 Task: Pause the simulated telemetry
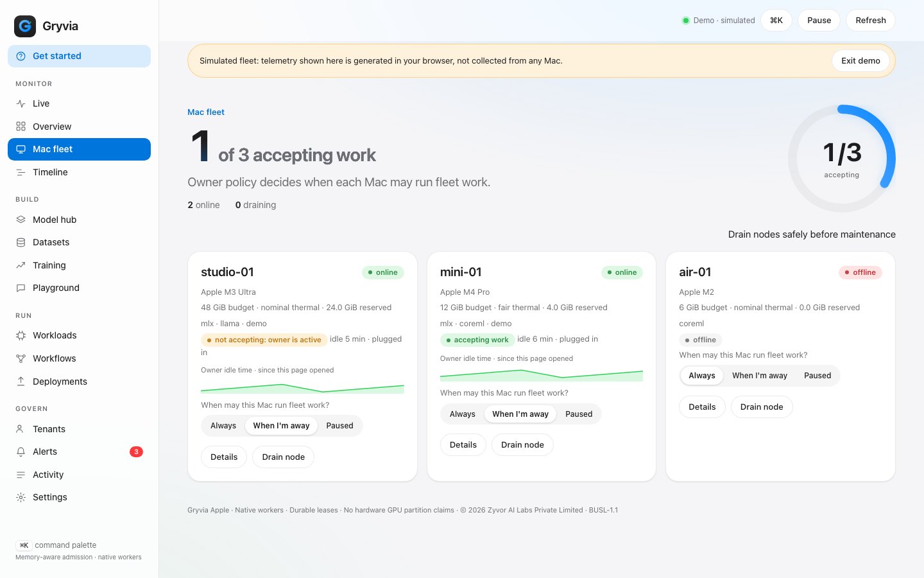click(x=819, y=21)
